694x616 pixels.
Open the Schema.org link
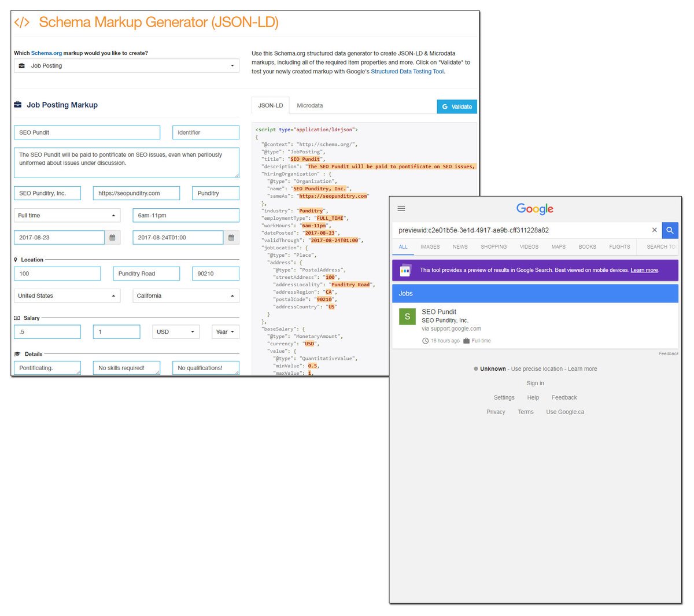[x=46, y=53]
